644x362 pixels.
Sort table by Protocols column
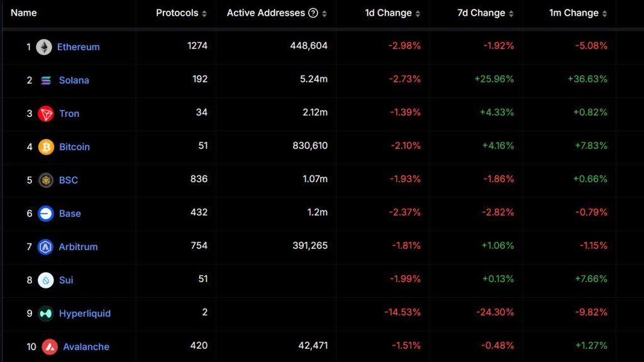(204, 13)
